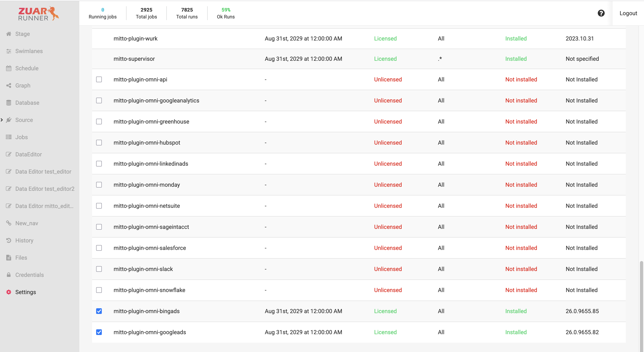Click Not installed status for mitto-plugin-omni-snowflake
644x352 pixels.
point(521,290)
